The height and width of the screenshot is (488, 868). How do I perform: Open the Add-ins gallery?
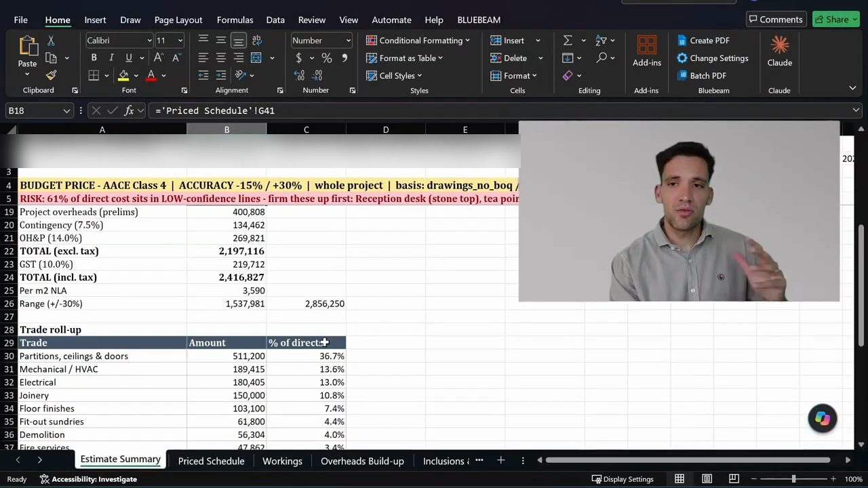(x=646, y=52)
